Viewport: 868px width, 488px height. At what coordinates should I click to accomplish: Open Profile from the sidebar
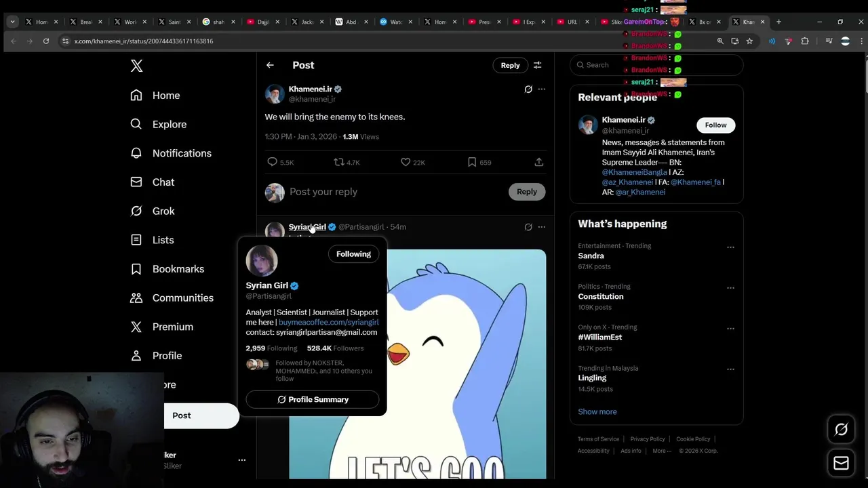pos(156,356)
